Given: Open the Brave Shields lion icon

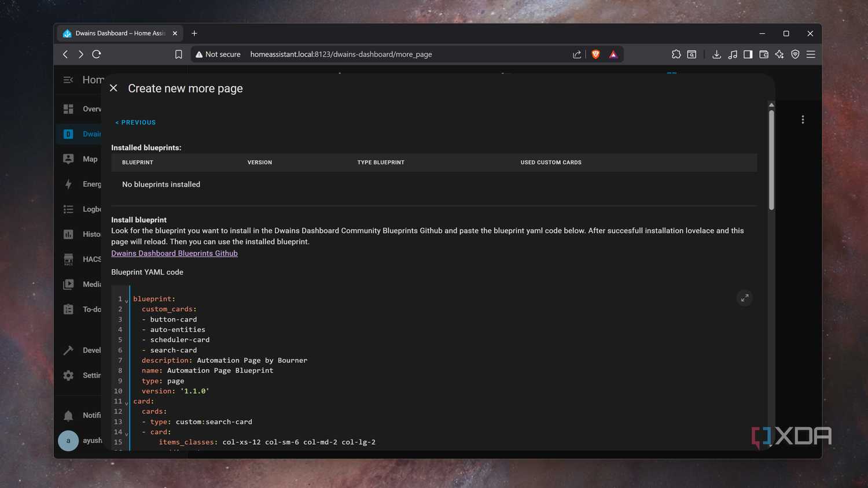Looking at the screenshot, I should click(595, 54).
